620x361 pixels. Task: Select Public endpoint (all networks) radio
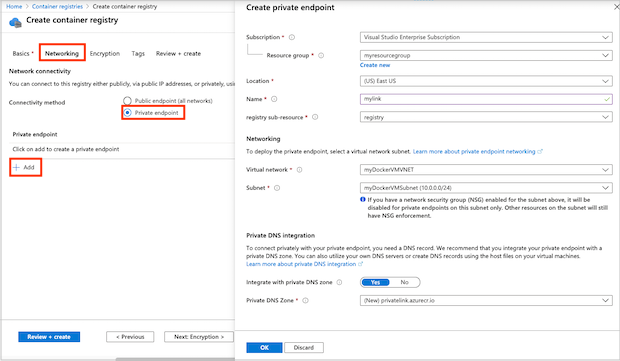click(x=127, y=101)
